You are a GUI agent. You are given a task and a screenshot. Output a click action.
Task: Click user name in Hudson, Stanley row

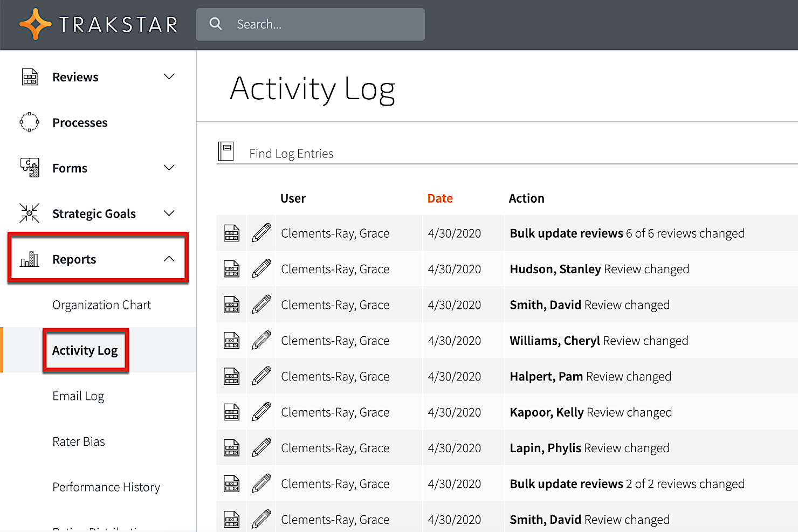[335, 269]
